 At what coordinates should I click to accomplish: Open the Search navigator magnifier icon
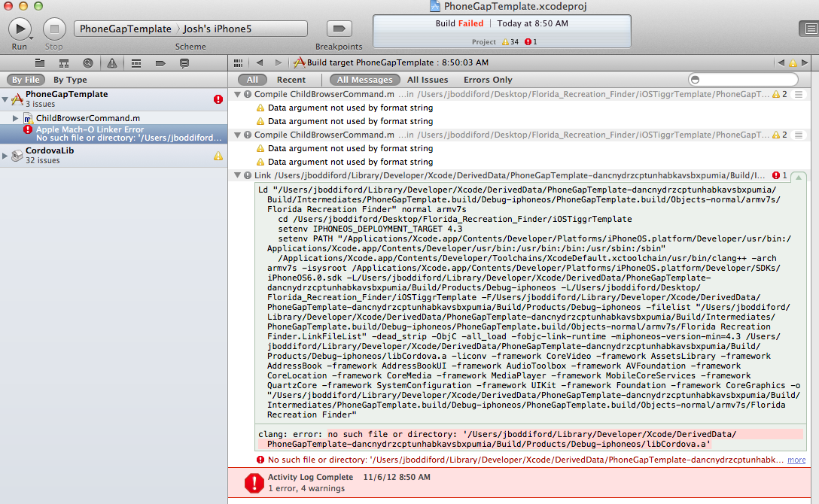88,63
